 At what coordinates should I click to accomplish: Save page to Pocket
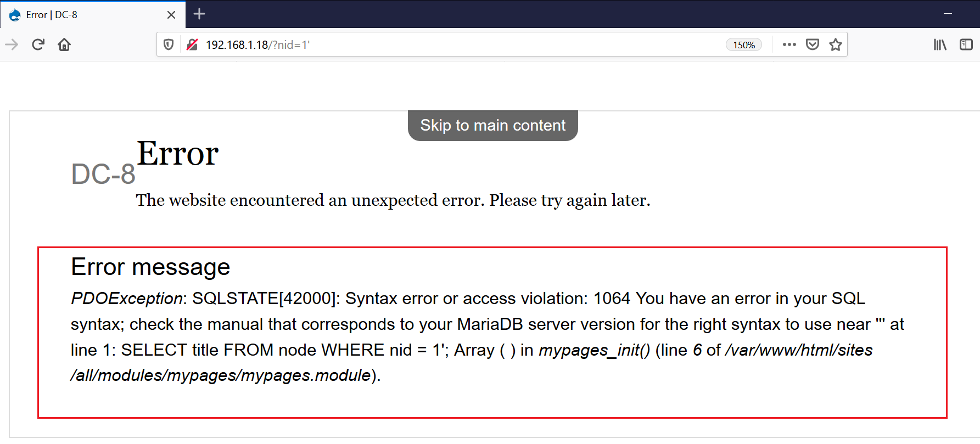(813, 44)
